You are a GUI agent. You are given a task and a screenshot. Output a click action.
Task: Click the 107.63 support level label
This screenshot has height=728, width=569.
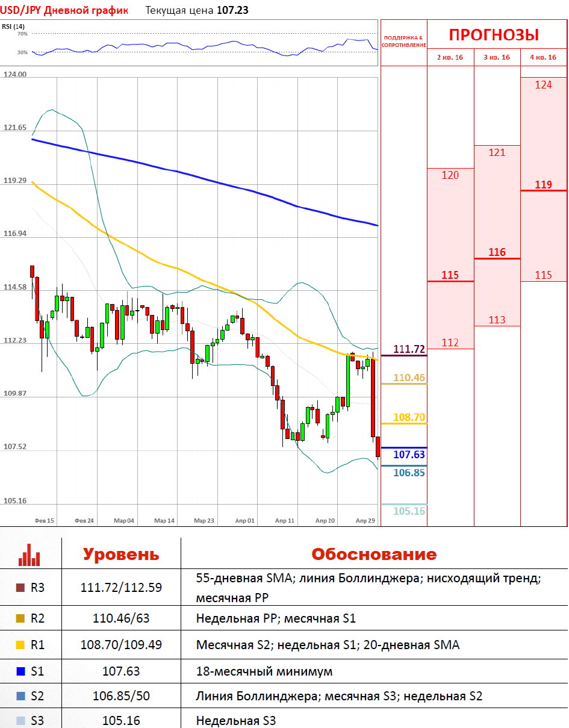click(x=409, y=455)
